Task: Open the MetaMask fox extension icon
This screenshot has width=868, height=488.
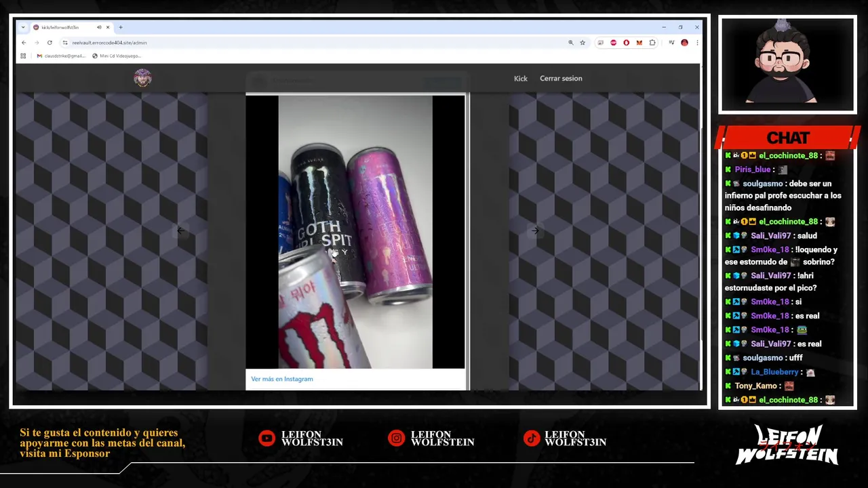Action: [639, 43]
